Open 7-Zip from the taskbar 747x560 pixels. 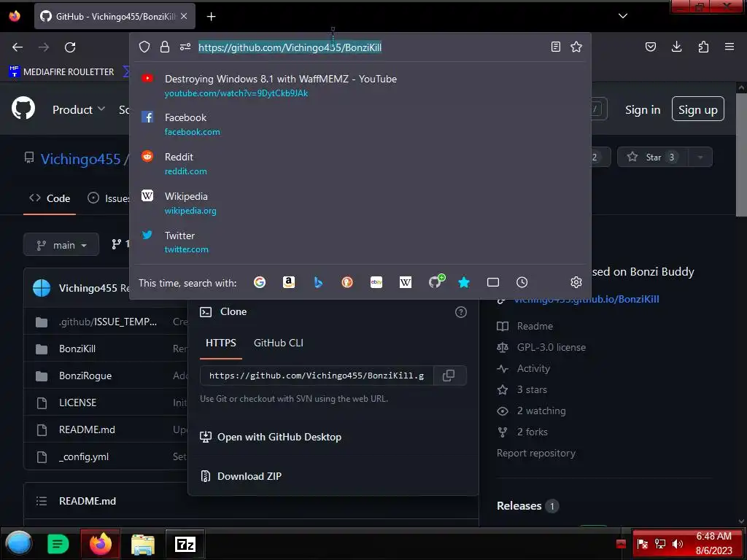point(185,543)
